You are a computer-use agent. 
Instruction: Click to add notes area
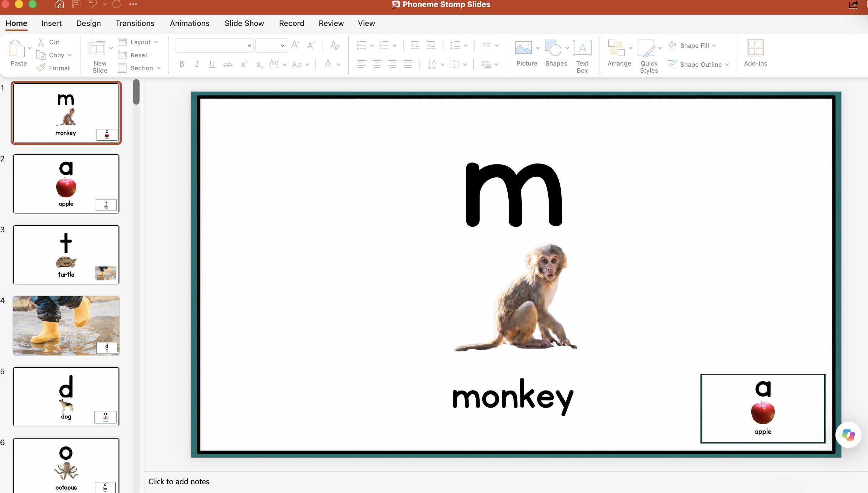coord(178,481)
